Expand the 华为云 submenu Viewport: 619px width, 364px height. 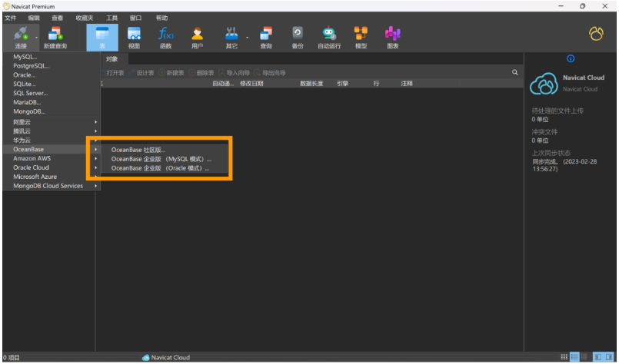(52, 141)
